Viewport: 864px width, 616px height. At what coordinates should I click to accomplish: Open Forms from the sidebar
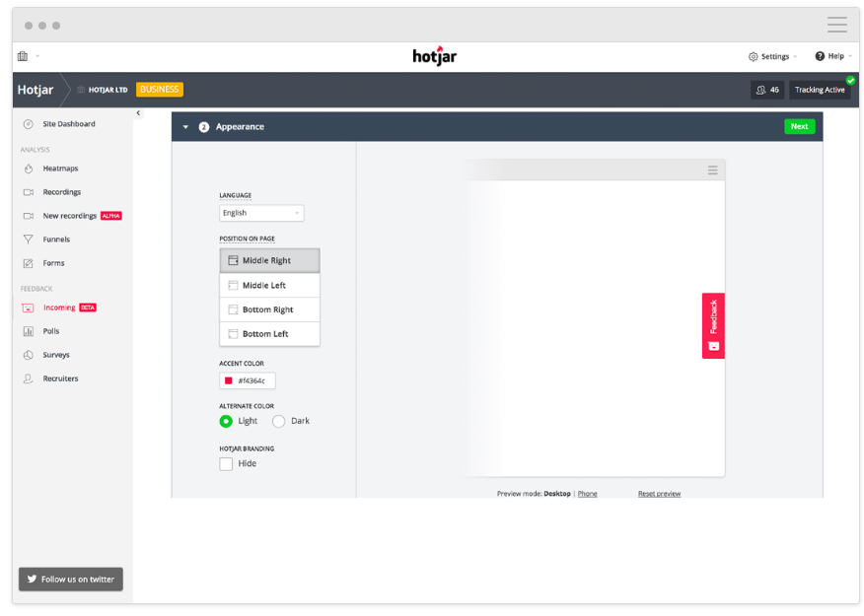(x=53, y=263)
